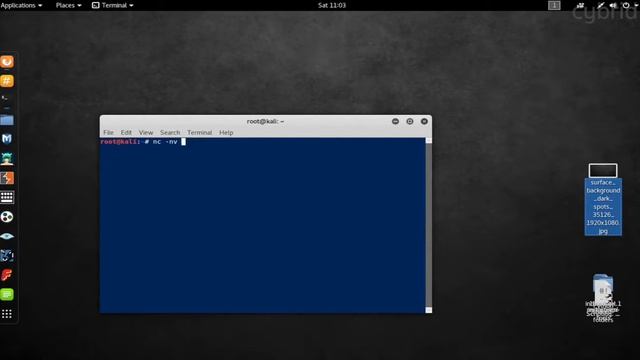Open the Edit menu in the terminal
The width and height of the screenshot is (640, 360).
pyautogui.click(x=126, y=132)
